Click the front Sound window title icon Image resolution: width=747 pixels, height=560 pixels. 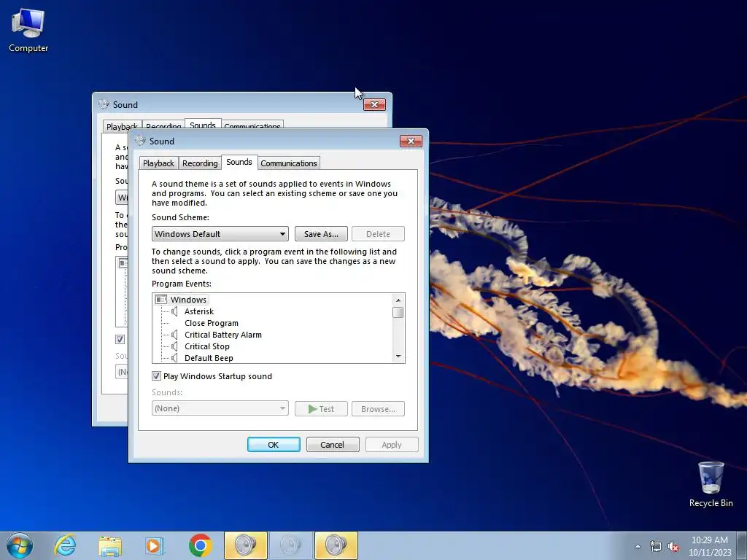[x=140, y=141]
